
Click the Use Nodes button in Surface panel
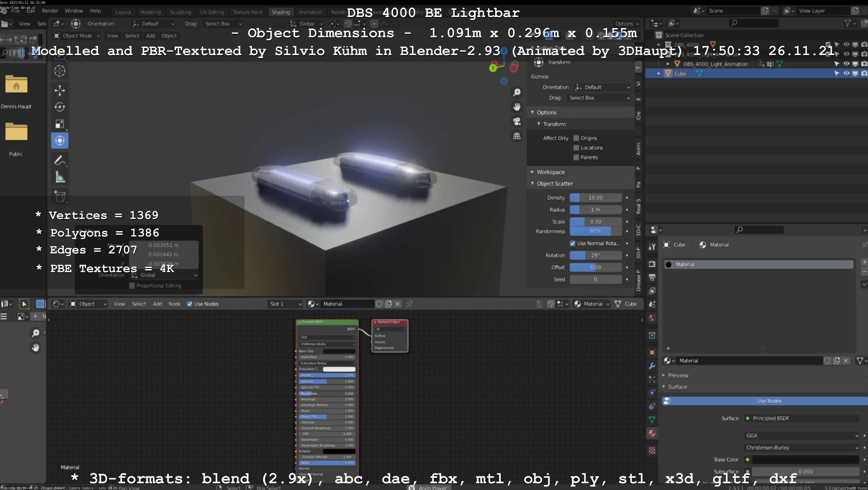click(765, 401)
